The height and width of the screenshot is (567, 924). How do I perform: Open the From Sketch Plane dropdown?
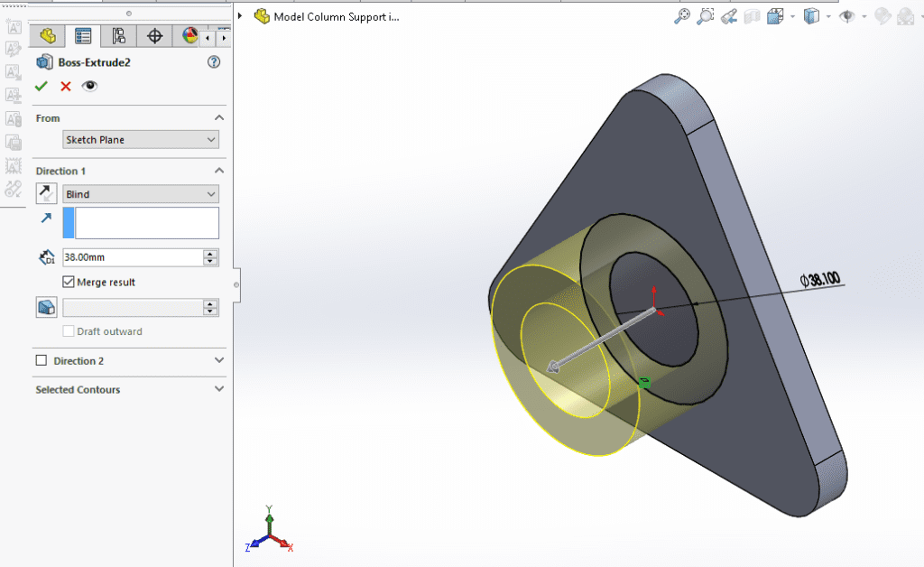tap(141, 140)
